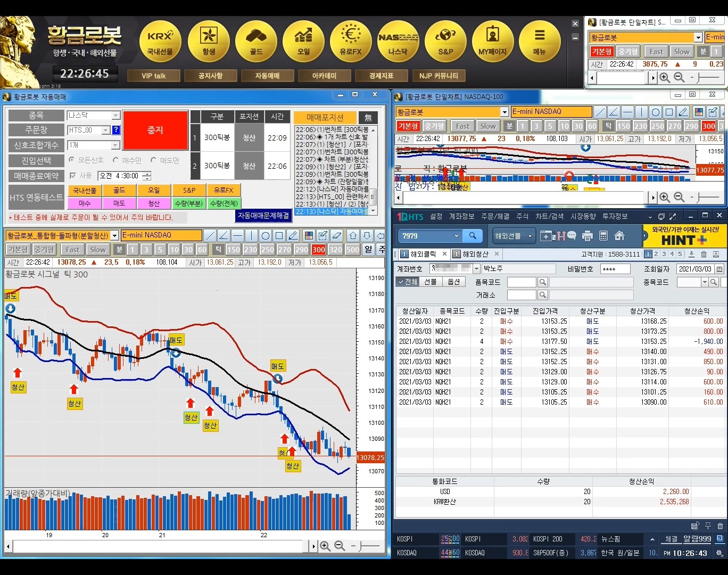Select the rectangle drawing tool in main chart
Screen dimensions: 728x575
coord(279,235)
